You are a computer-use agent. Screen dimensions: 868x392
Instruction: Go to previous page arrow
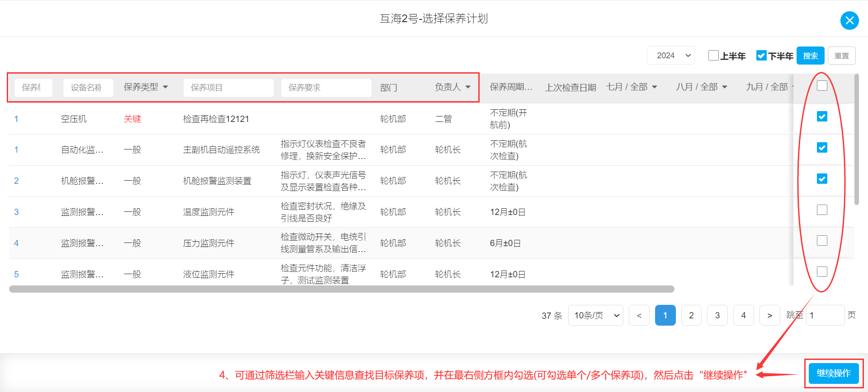[639, 315]
